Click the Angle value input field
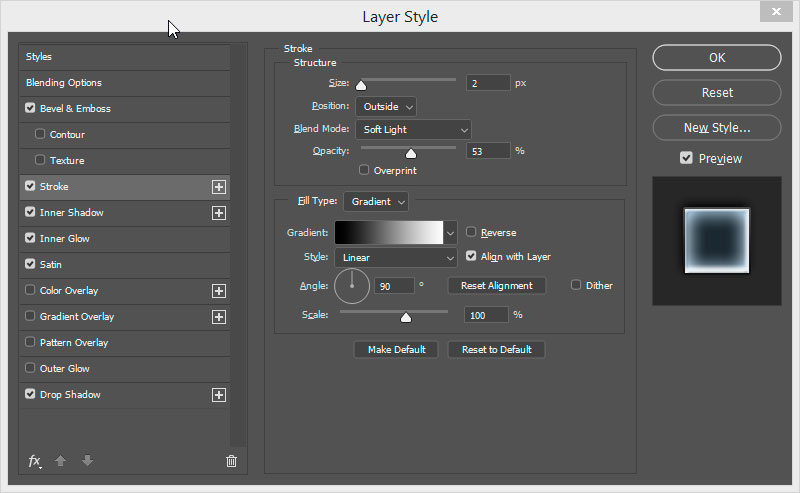 pos(394,286)
